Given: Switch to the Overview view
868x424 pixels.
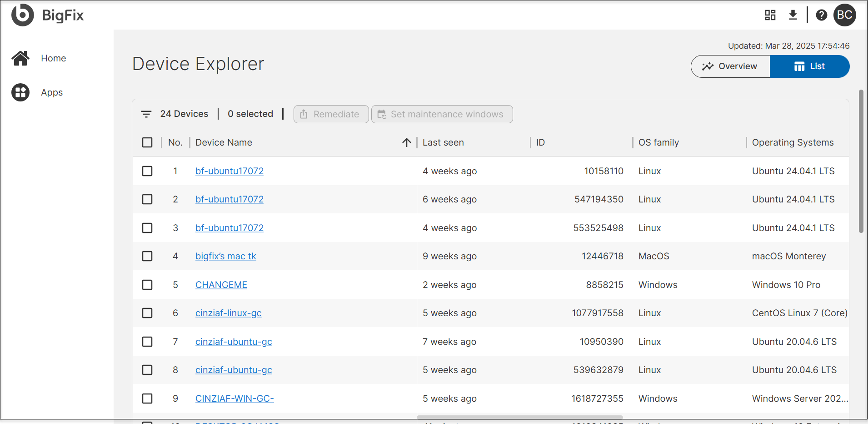Looking at the screenshot, I should tap(730, 66).
